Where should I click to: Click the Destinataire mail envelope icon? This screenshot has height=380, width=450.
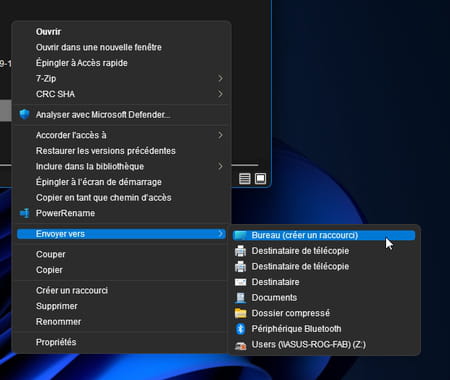click(240, 282)
